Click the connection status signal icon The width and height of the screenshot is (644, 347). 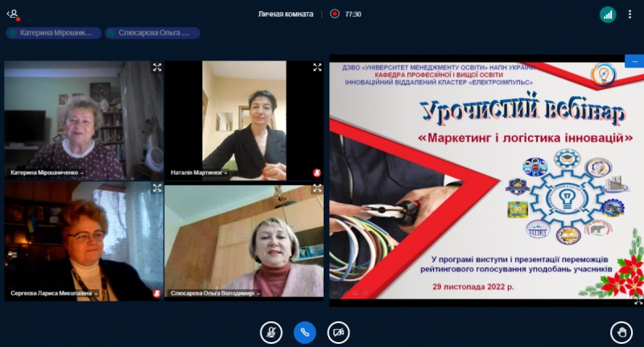click(x=608, y=14)
